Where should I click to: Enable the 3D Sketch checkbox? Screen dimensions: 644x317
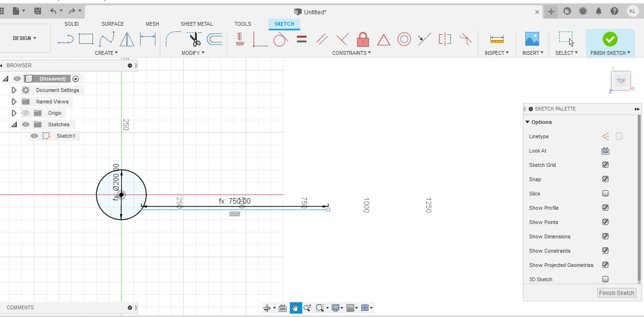pyautogui.click(x=605, y=279)
